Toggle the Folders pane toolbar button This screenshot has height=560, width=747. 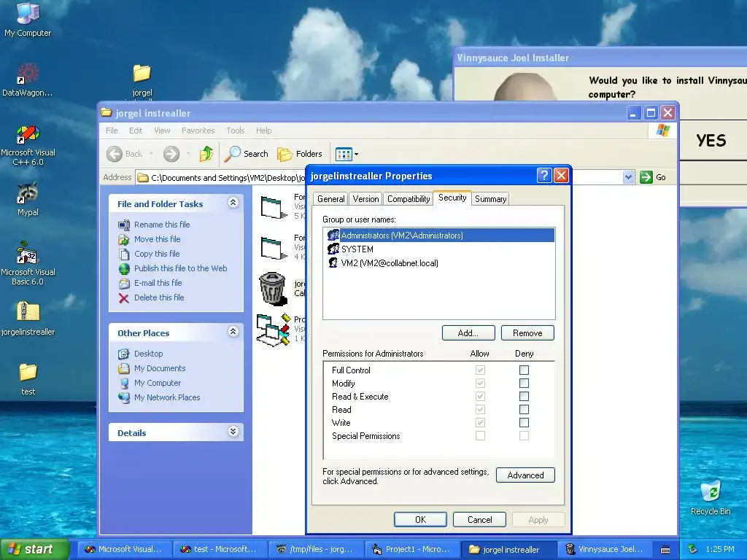point(300,154)
